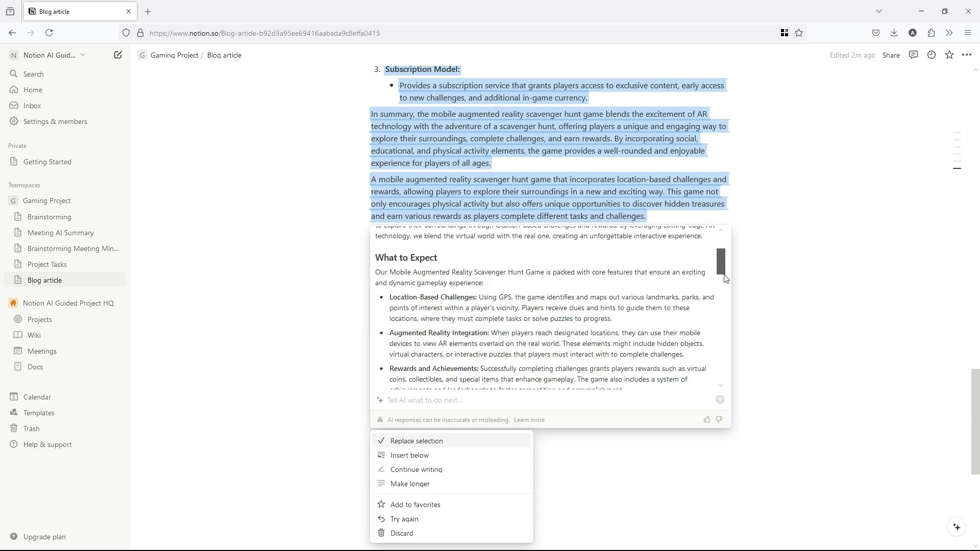980x551 pixels.
Task: Choose Insert below from AI menu
Action: tap(409, 455)
